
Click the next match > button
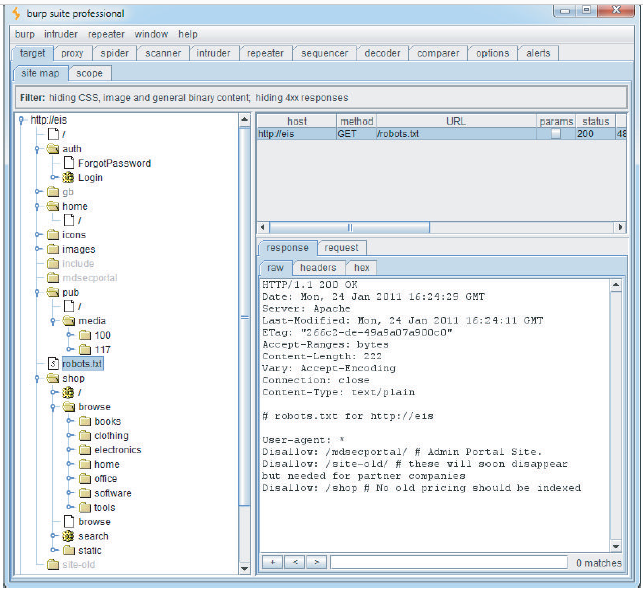[x=317, y=562]
